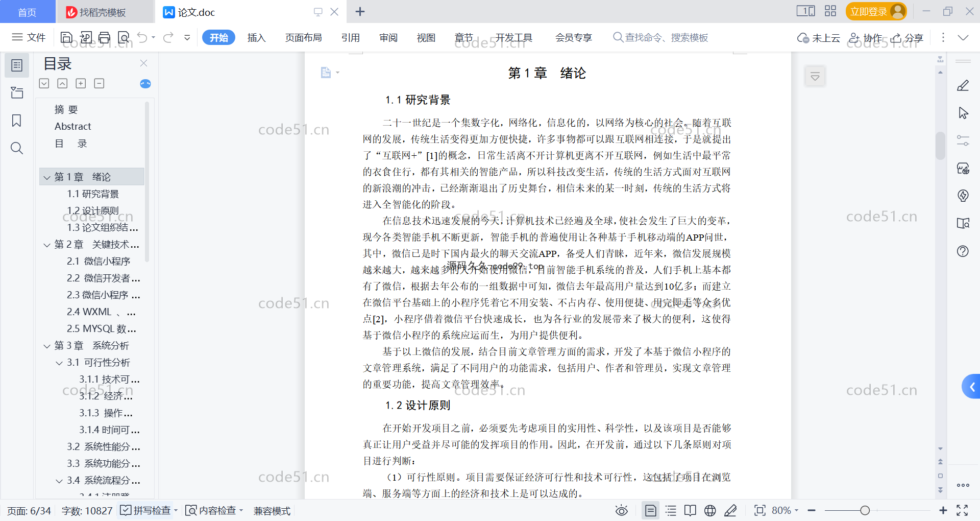Screen dimensions: 980x521
Task: Click the zoom in plus button
Action: point(943,510)
